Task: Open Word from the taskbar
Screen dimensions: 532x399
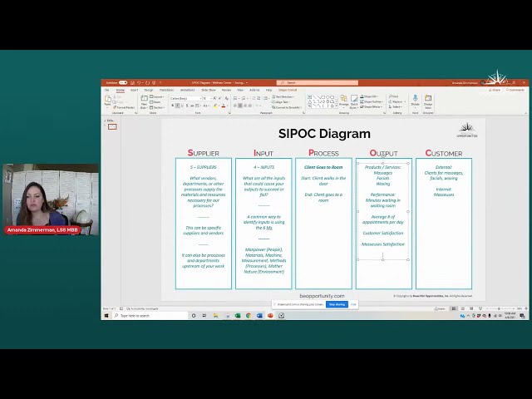Action: [259, 316]
